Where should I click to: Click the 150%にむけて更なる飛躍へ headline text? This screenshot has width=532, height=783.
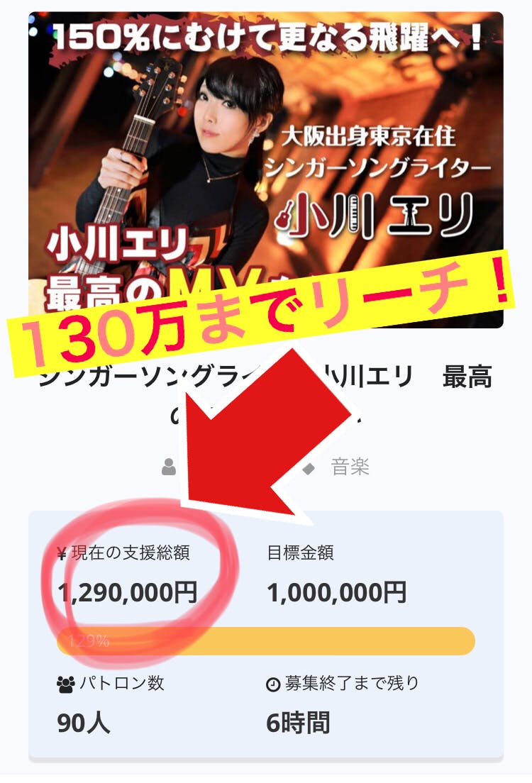pyautogui.click(x=267, y=38)
